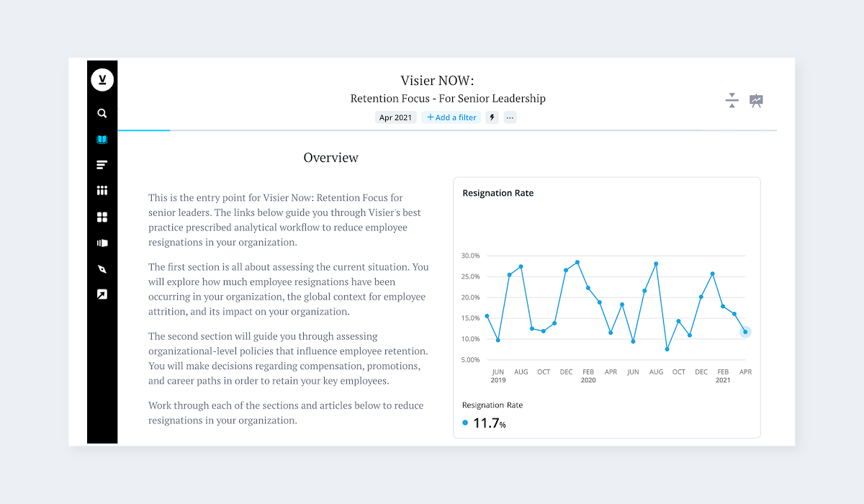
Task: Select the highlighted Apr 2021 data point
Action: [x=745, y=332]
